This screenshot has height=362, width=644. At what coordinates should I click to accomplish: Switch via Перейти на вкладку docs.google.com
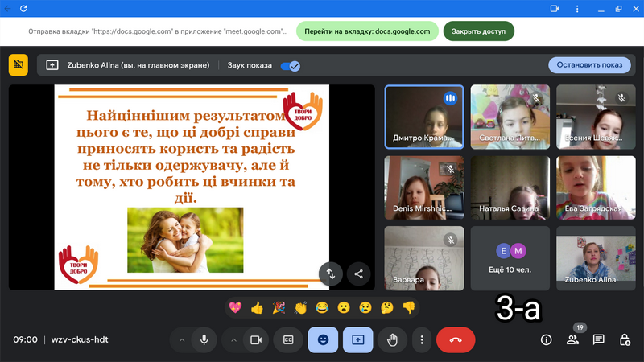[x=368, y=31]
